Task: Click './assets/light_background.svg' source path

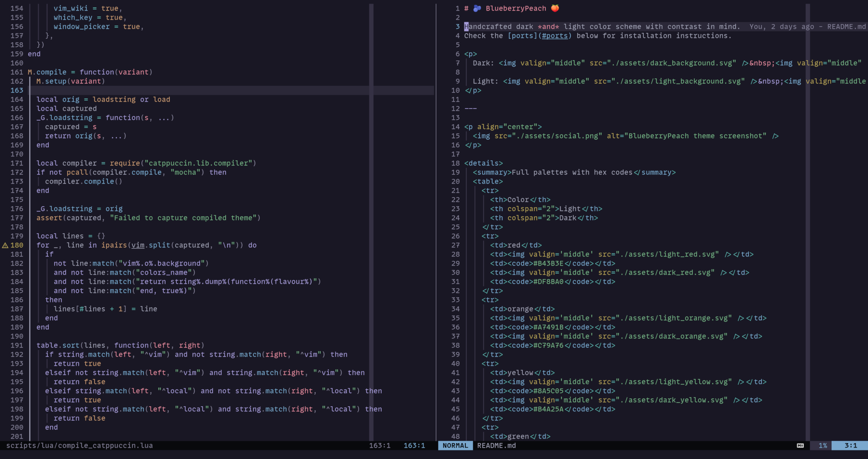Action: point(678,81)
